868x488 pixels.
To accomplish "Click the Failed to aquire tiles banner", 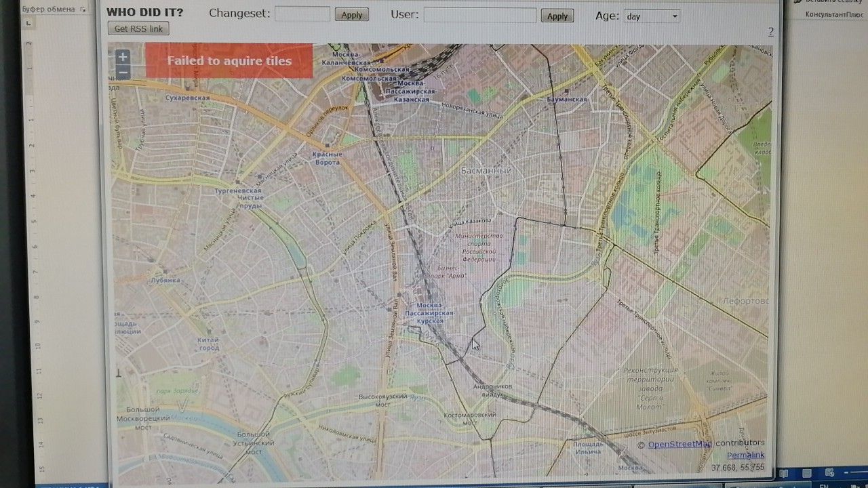I will (229, 61).
